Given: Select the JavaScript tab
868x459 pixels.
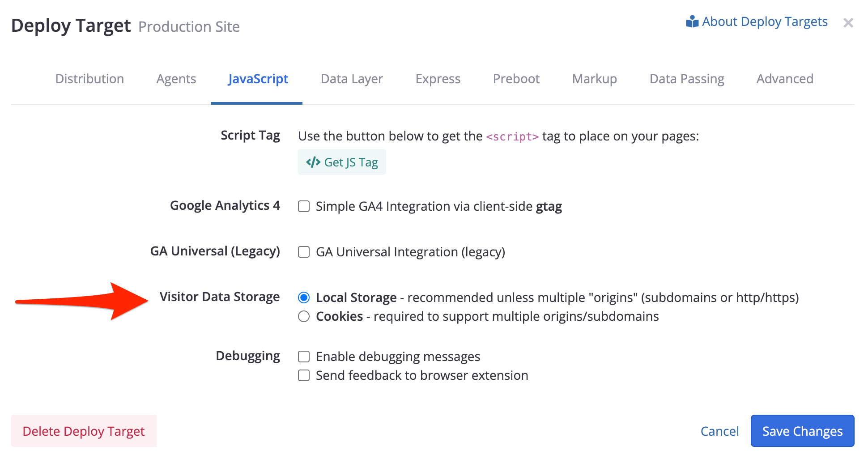Looking at the screenshot, I should click(258, 79).
